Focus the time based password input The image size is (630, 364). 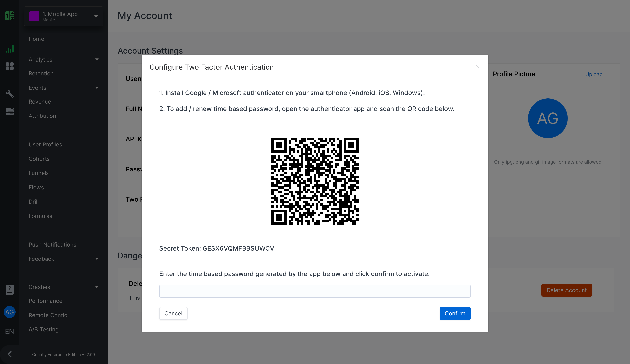point(315,291)
